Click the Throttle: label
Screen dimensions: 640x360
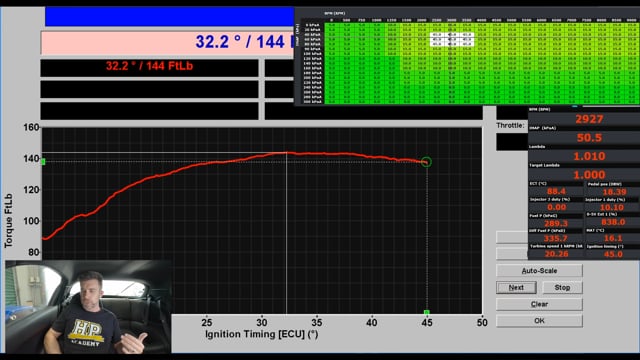(x=510, y=126)
